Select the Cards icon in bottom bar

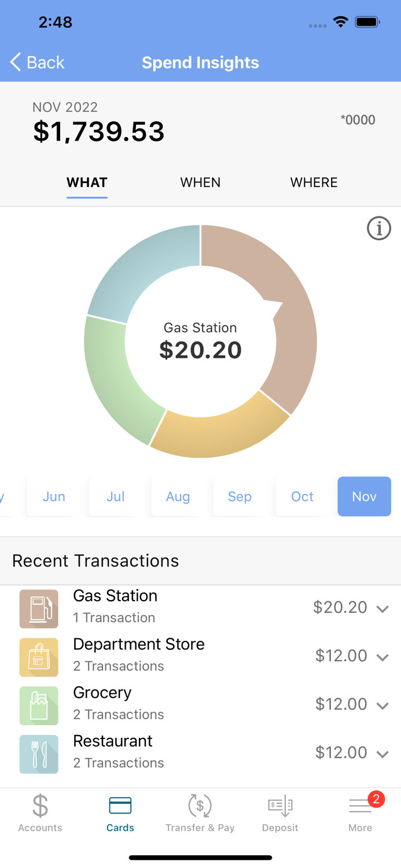click(120, 813)
